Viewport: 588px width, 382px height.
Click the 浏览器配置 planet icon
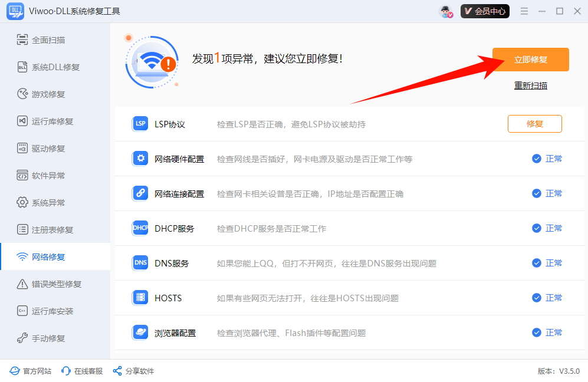(140, 332)
